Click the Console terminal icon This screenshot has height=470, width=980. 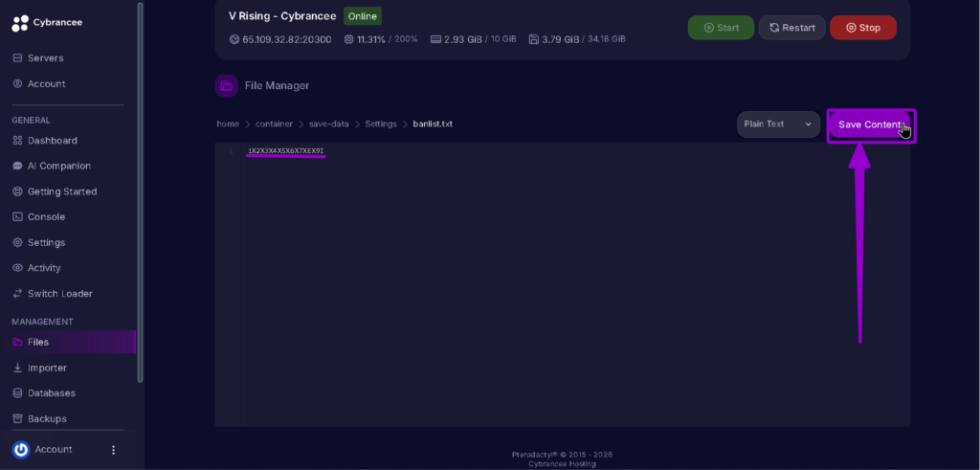tap(17, 217)
